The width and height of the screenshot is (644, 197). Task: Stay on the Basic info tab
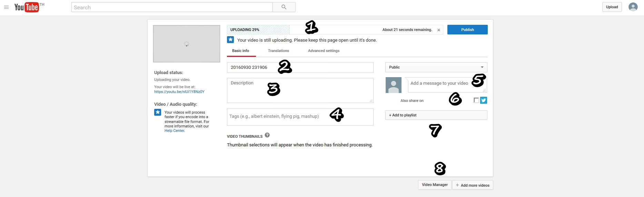[x=241, y=51]
